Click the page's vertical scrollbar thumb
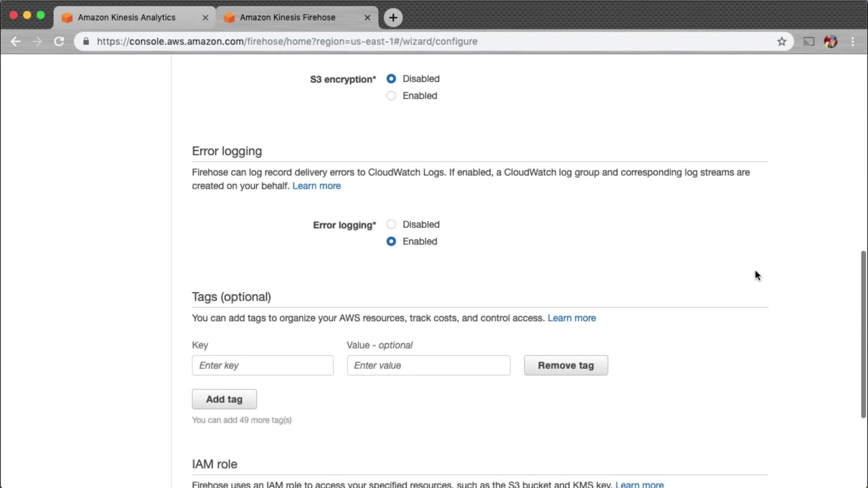This screenshot has height=488, width=868. [863, 334]
